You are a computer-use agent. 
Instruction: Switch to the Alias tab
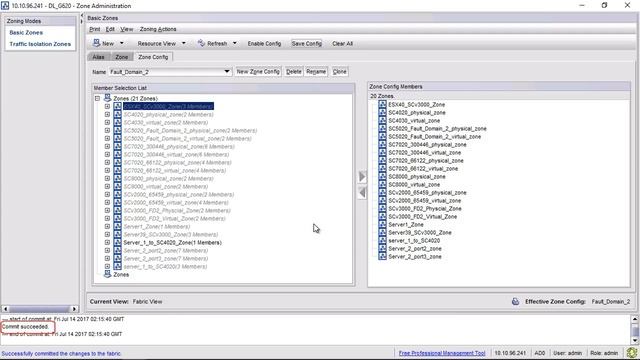tap(98, 57)
